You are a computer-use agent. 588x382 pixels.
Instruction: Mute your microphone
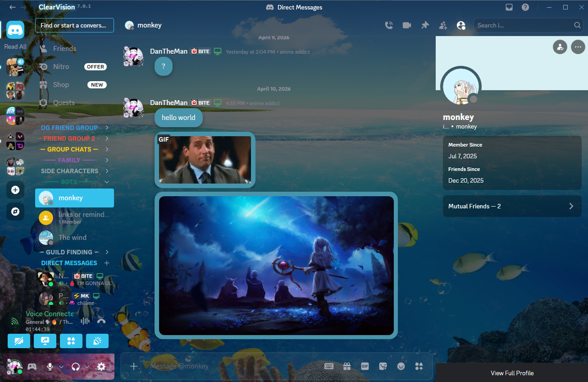[x=50, y=367]
